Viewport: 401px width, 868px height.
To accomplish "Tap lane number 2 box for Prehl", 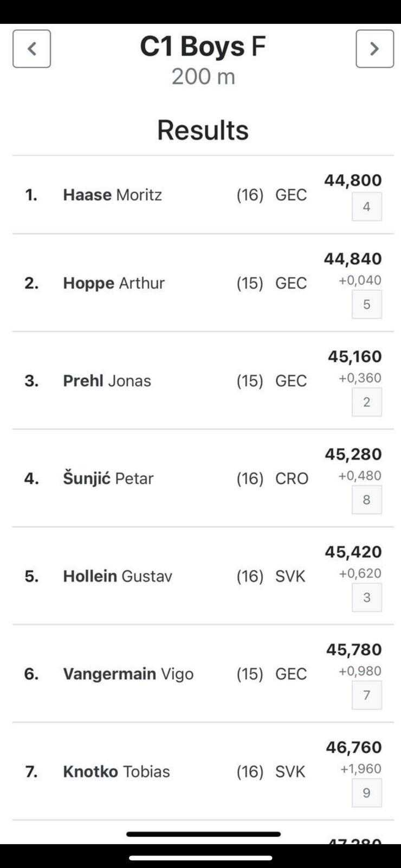I will click(x=367, y=402).
